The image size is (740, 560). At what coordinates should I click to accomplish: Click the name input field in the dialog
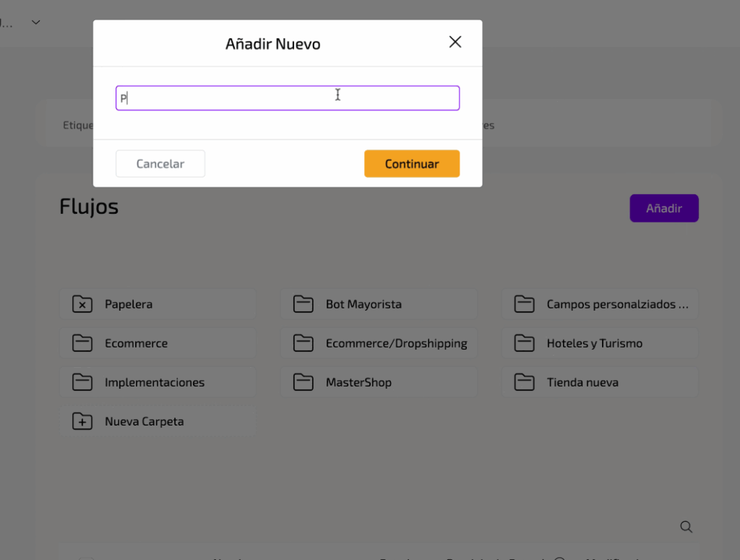pyautogui.click(x=288, y=98)
